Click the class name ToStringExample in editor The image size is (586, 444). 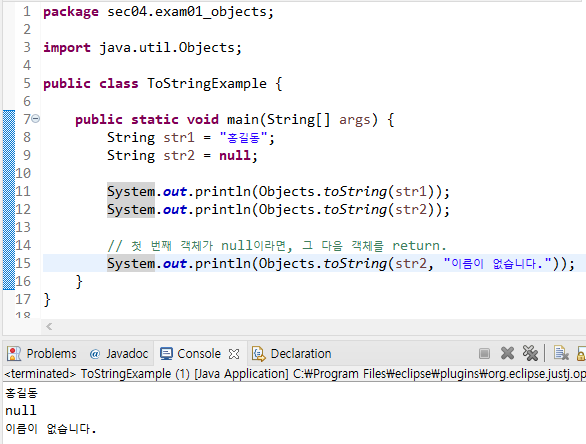[x=207, y=83]
